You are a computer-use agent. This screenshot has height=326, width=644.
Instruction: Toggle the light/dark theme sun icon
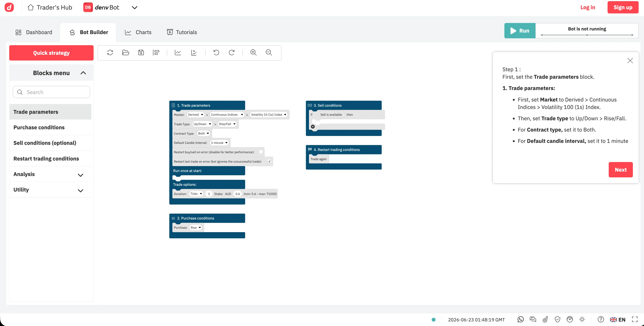[x=582, y=319]
